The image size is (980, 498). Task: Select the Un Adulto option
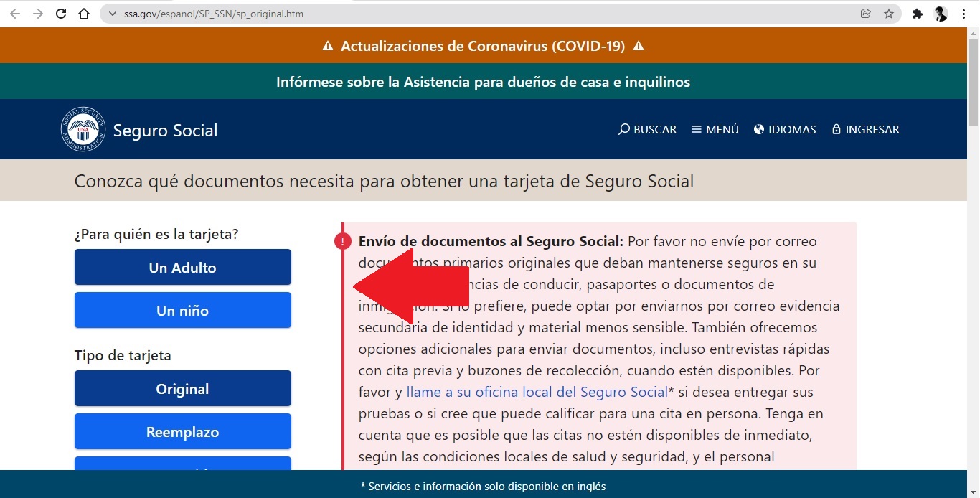(182, 266)
